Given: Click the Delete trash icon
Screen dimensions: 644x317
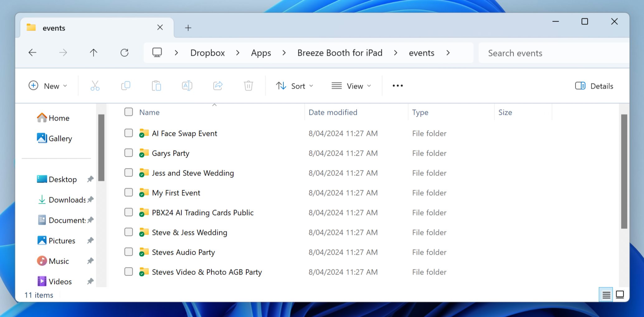Looking at the screenshot, I should (x=248, y=86).
